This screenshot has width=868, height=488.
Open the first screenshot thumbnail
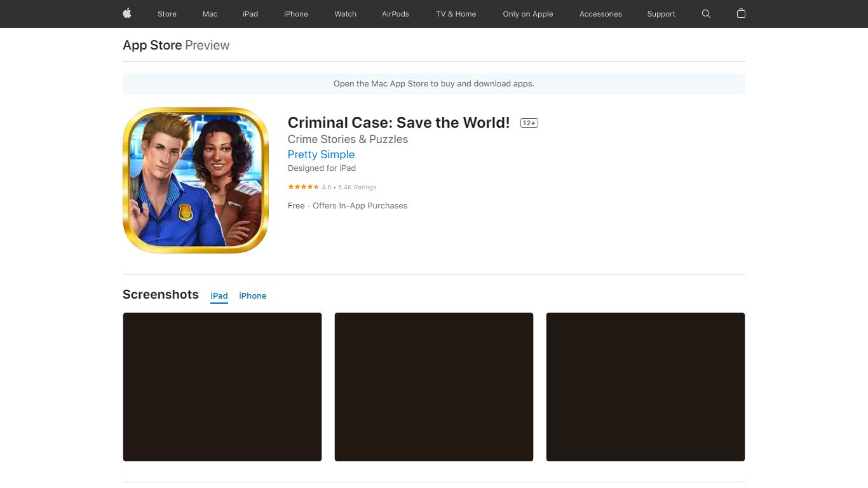pyautogui.click(x=222, y=387)
